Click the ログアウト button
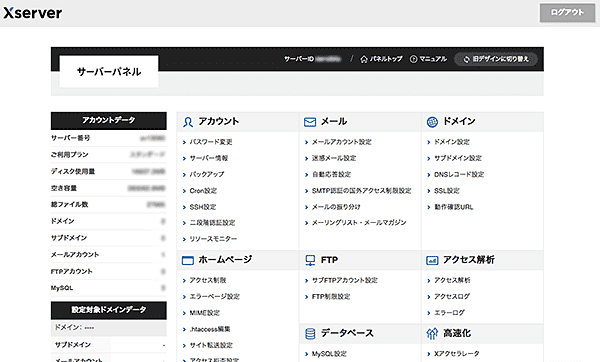The width and height of the screenshot is (600, 362). tap(567, 13)
